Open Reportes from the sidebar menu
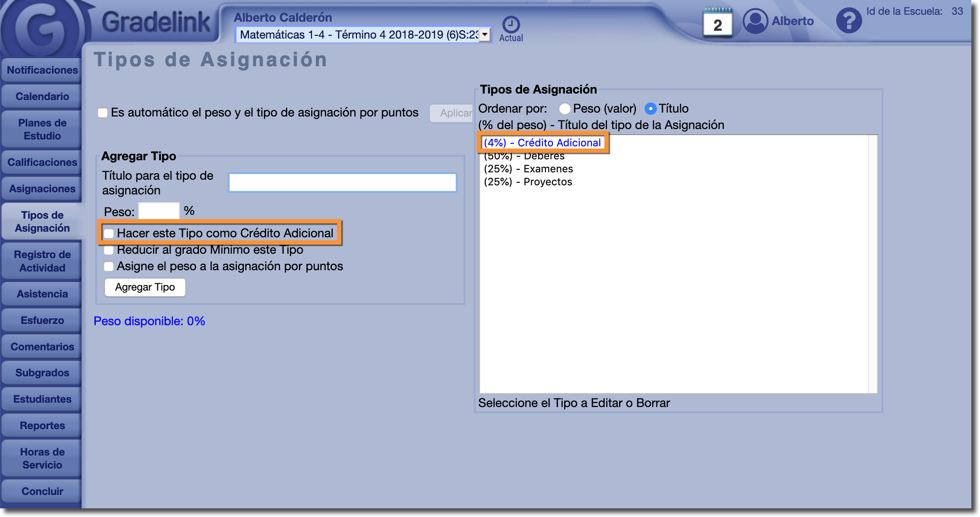The image size is (980, 517). click(42, 426)
